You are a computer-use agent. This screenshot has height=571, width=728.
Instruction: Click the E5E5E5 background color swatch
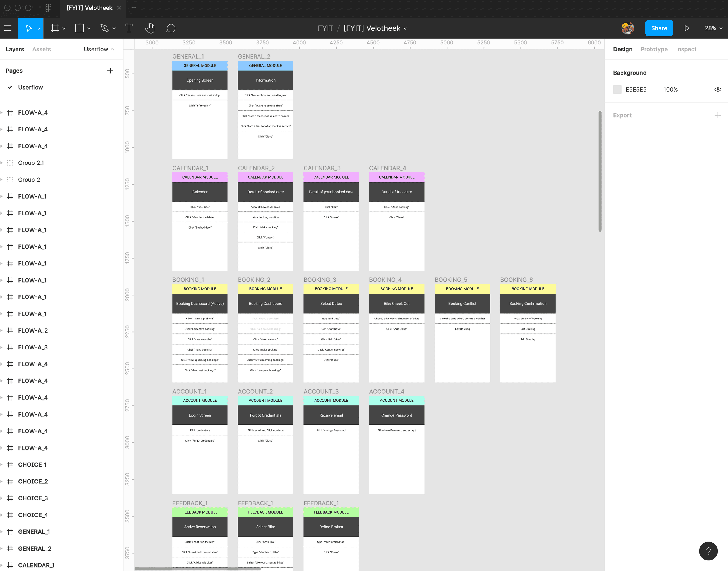click(x=617, y=89)
